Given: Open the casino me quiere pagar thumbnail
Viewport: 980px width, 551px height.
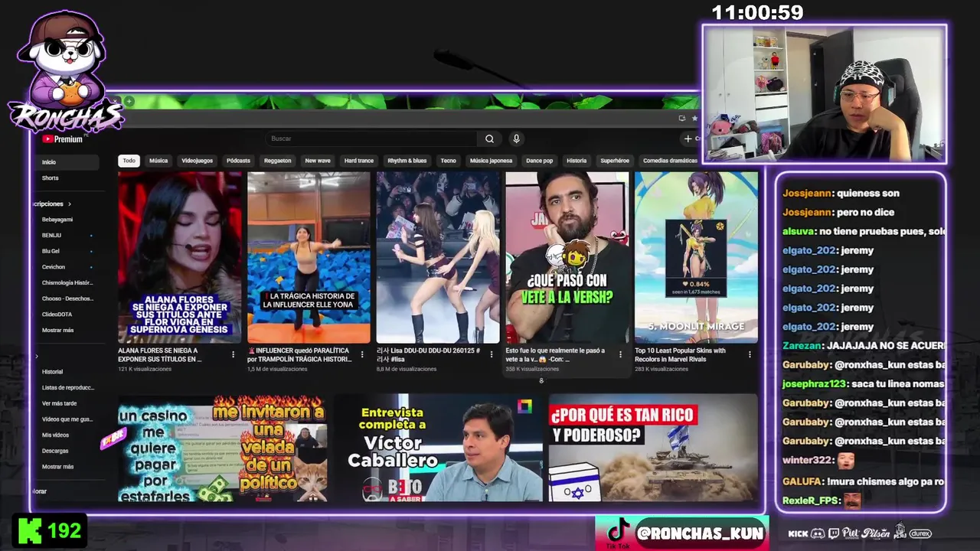Looking at the screenshot, I should pyautogui.click(x=223, y=448).
